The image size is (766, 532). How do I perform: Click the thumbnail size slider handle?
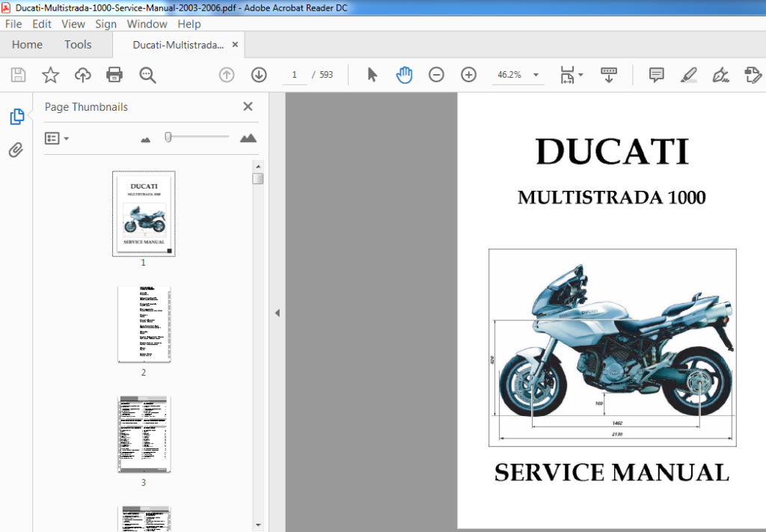point(168,137)
